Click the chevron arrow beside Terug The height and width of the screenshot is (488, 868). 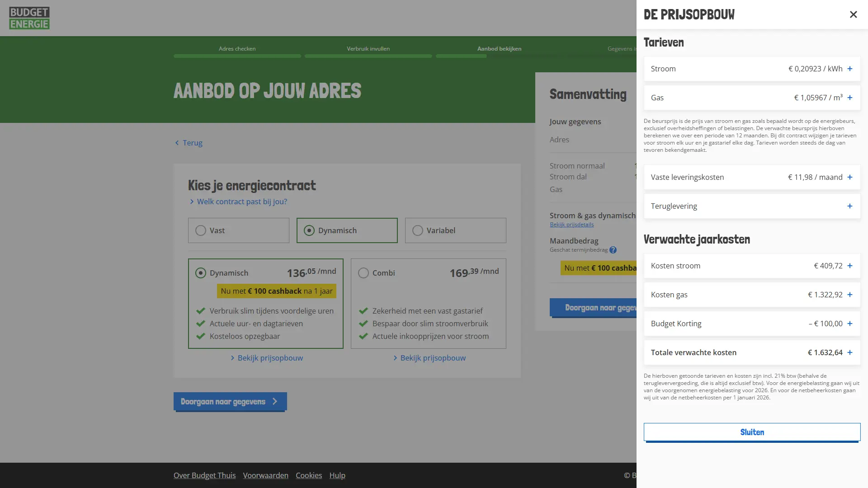177,143
